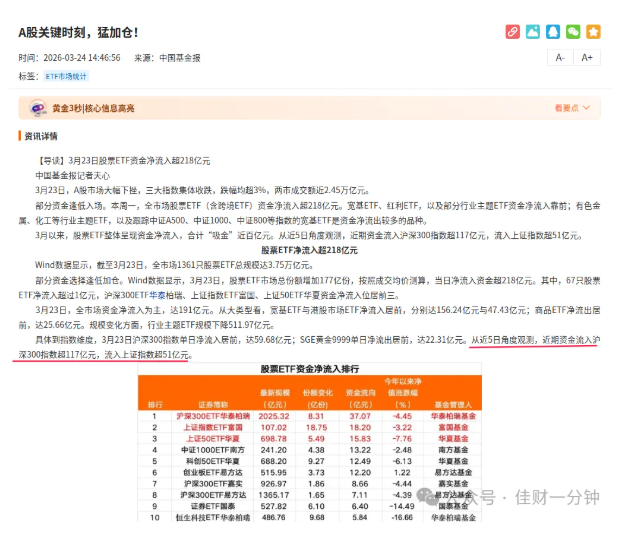Select the 恒生科技ETF华泰柏瑞 table cell
620x547 pixels.
click(213, 518)
